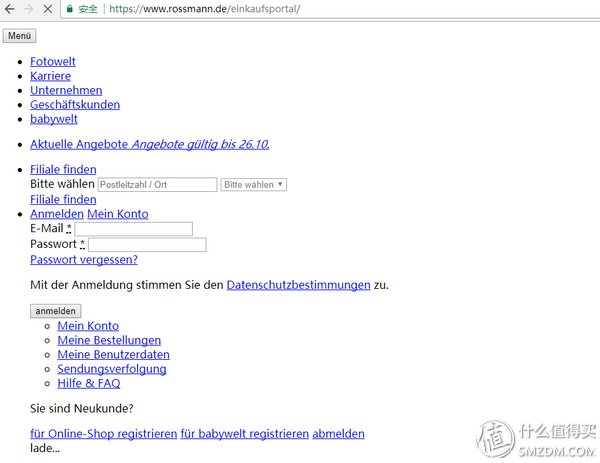Open Meine Bestellungen in account list
The image size is (600, 463).
coord(109,340)
